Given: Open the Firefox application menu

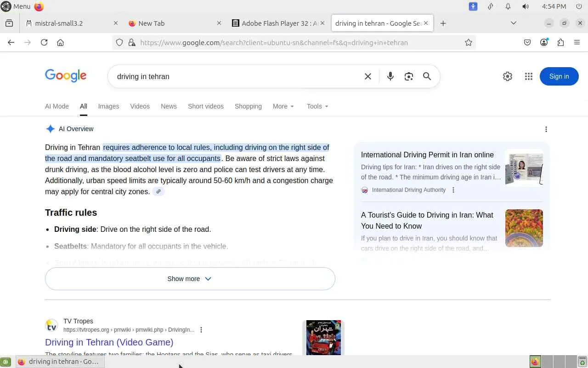Looking at the screenshot, I should 577,42.
